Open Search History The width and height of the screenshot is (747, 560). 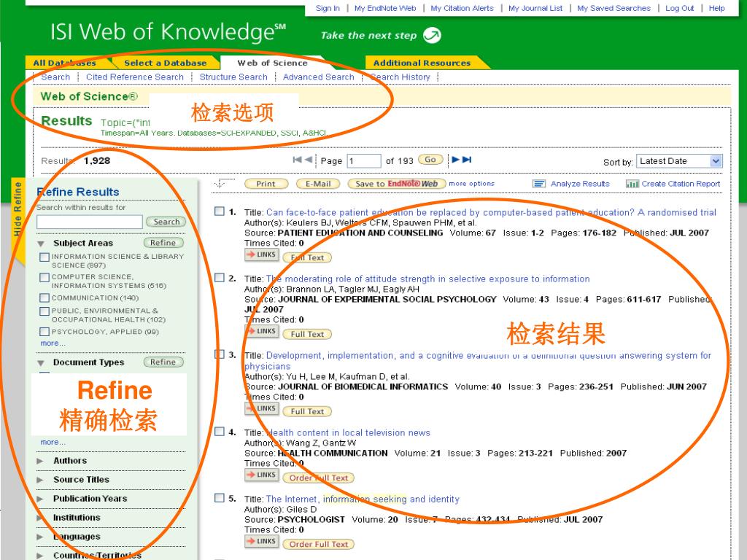click(400, 77)
